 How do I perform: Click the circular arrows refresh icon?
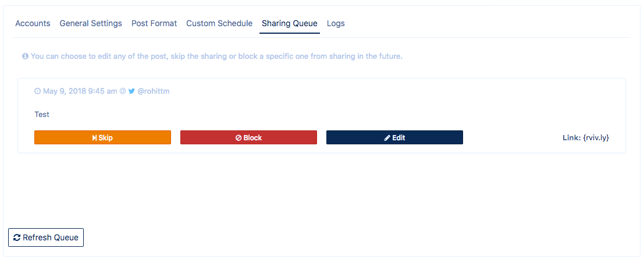[x=17, y=237]
